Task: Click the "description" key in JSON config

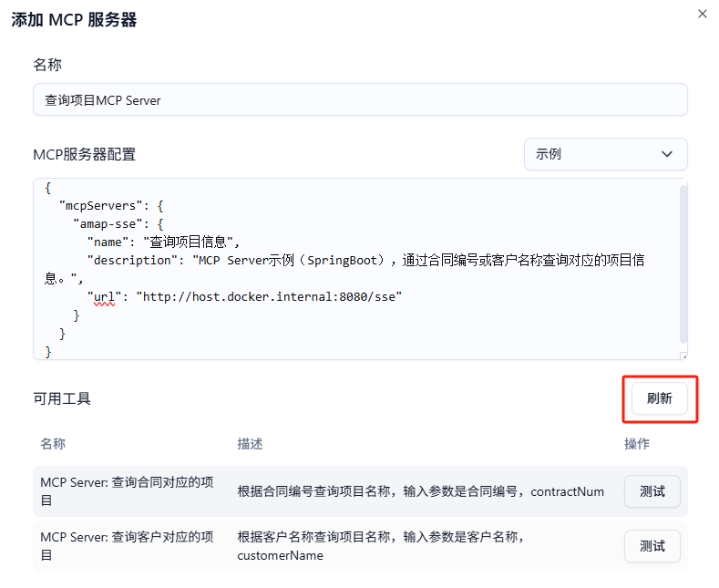Action: pos(134,260)
